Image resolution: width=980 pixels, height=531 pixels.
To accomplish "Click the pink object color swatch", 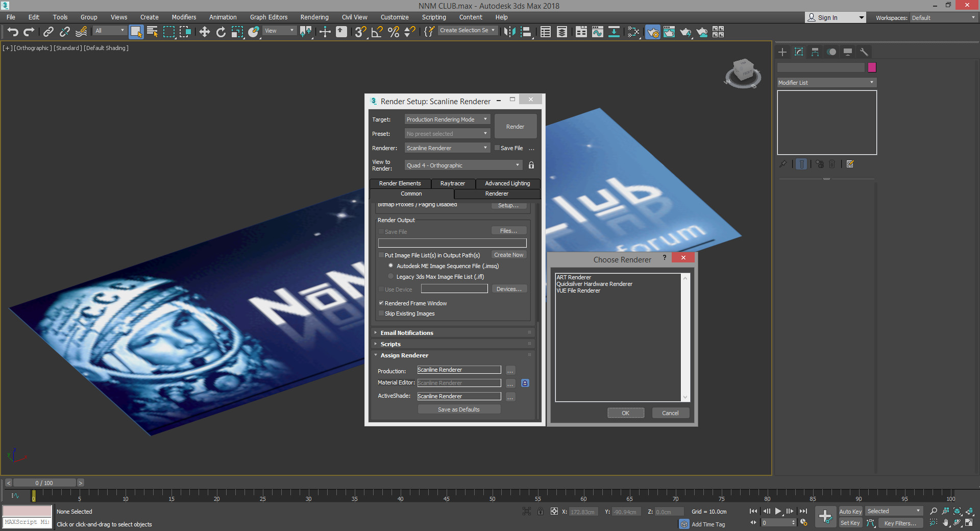I will (x=872, y=67).
